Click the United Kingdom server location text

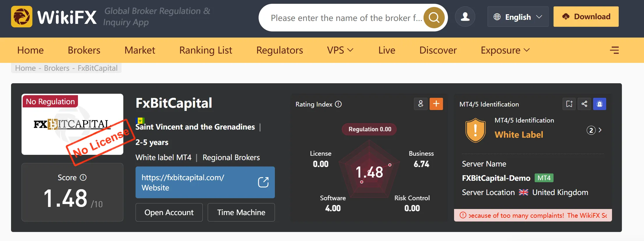pyautogui.click(x=560, y=192)
